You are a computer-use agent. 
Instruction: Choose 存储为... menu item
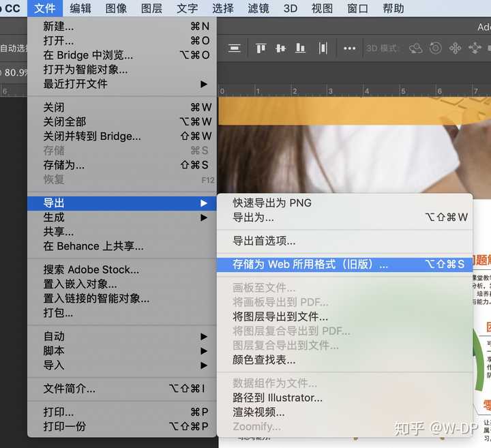(122, 165)
